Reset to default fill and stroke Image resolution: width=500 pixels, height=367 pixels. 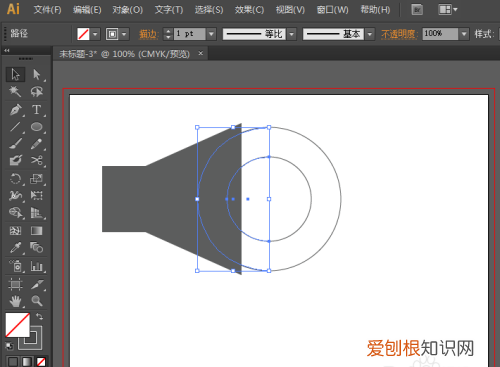click(9, 346)
